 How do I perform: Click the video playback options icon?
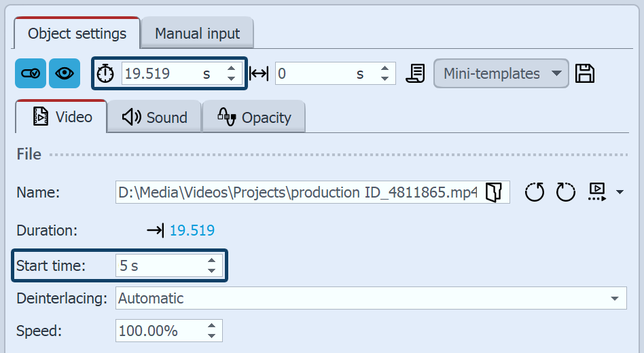(596, 191)
